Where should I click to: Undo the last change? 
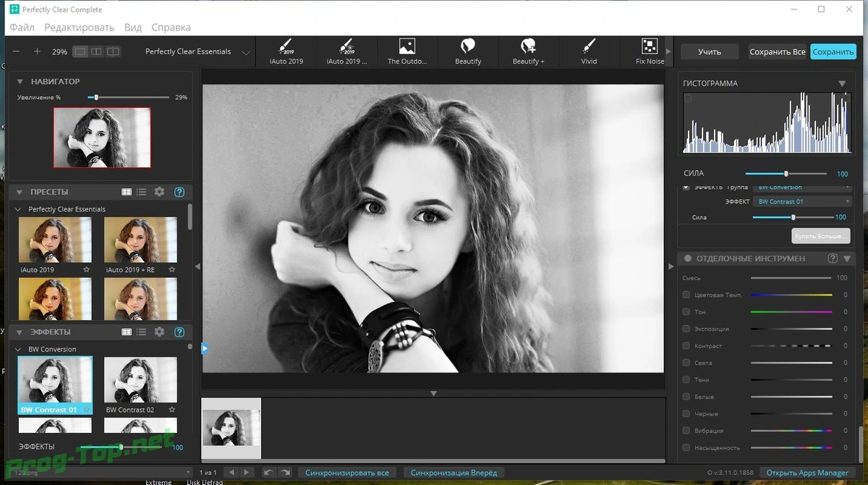(268, 472)
